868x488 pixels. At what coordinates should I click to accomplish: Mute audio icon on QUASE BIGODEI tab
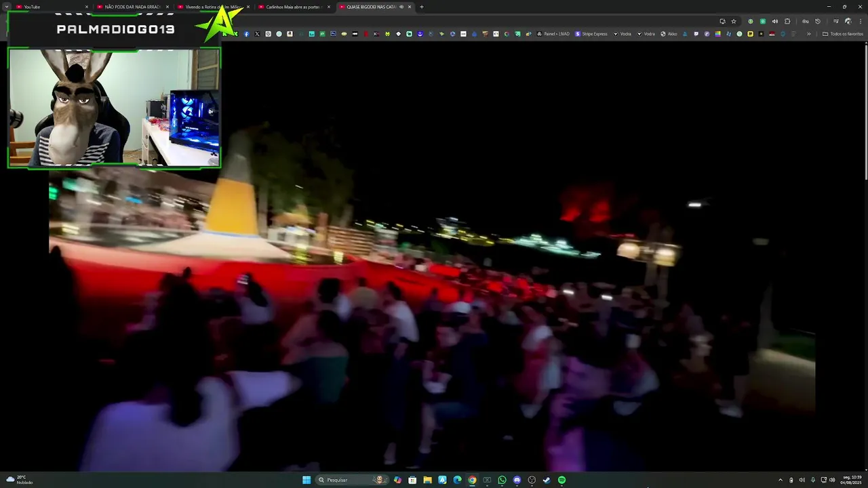[x=401, y=7]
